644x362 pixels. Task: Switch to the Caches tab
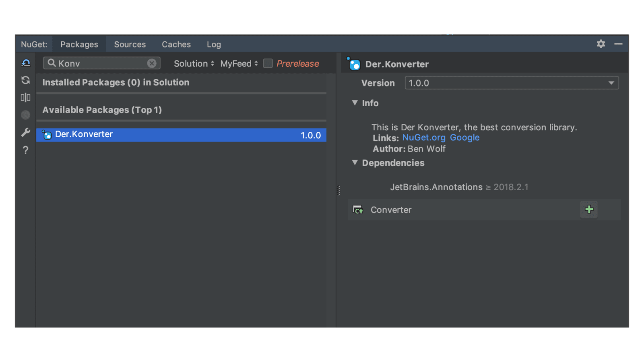(x=176, y=44)
